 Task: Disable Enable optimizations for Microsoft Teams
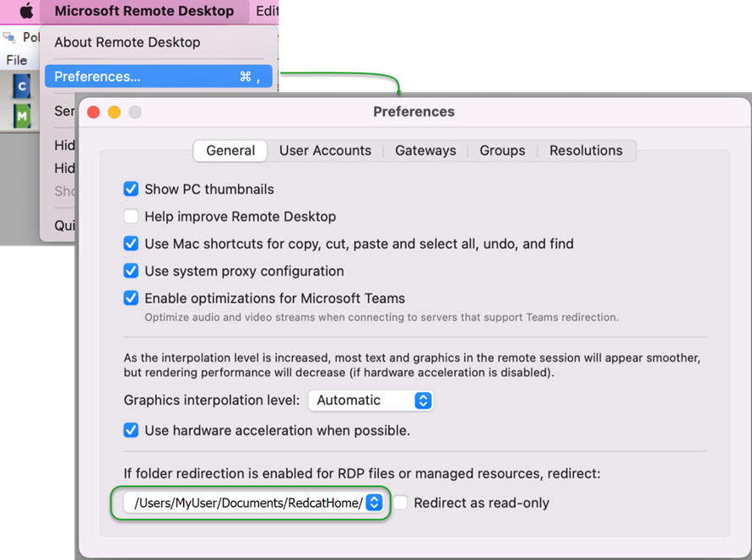(131, 299)
